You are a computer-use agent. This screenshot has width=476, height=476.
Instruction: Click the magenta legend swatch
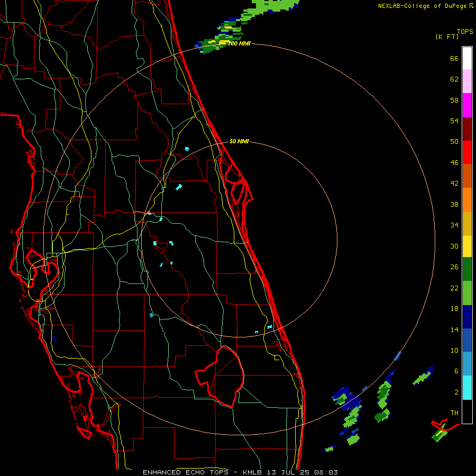[467, 105]
